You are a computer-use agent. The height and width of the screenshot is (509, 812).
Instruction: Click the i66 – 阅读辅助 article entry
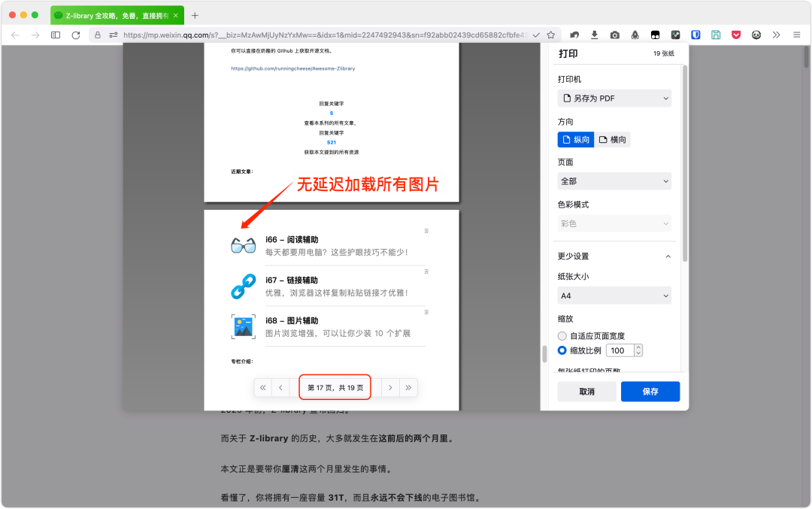(328, 246)
